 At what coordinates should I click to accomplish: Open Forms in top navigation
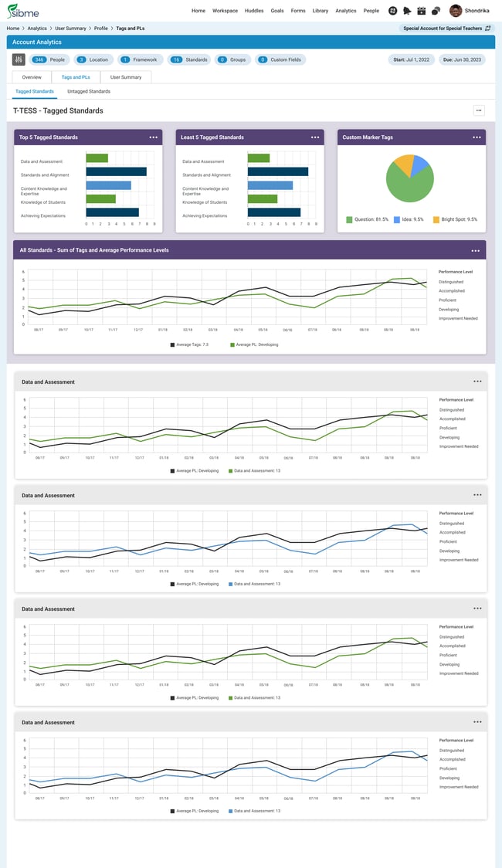tap(298, 11)
